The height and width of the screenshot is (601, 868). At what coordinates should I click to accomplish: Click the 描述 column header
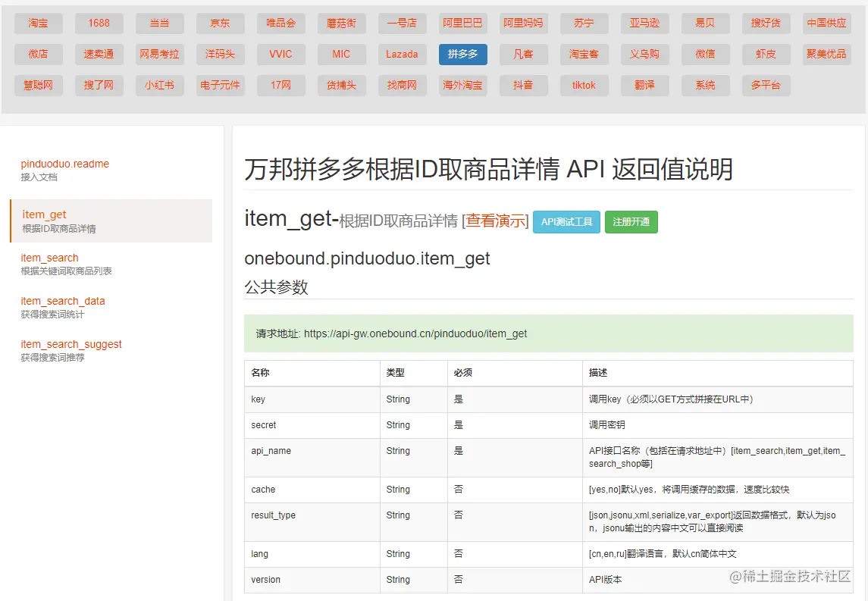[717, 373]
